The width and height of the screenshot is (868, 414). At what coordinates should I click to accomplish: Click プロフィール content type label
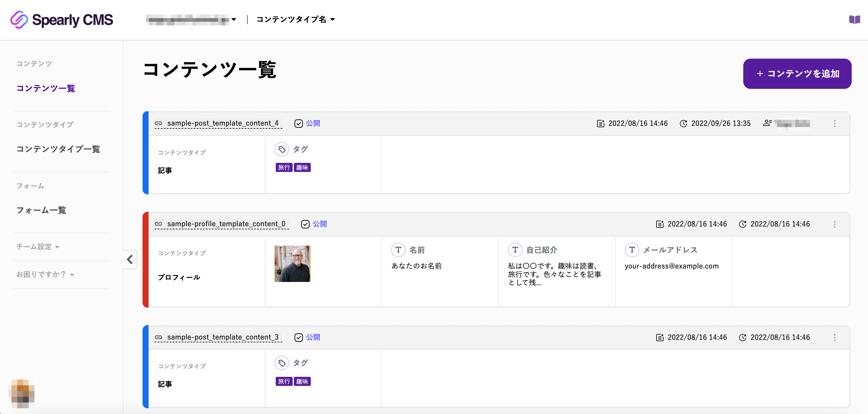(179, 277)
